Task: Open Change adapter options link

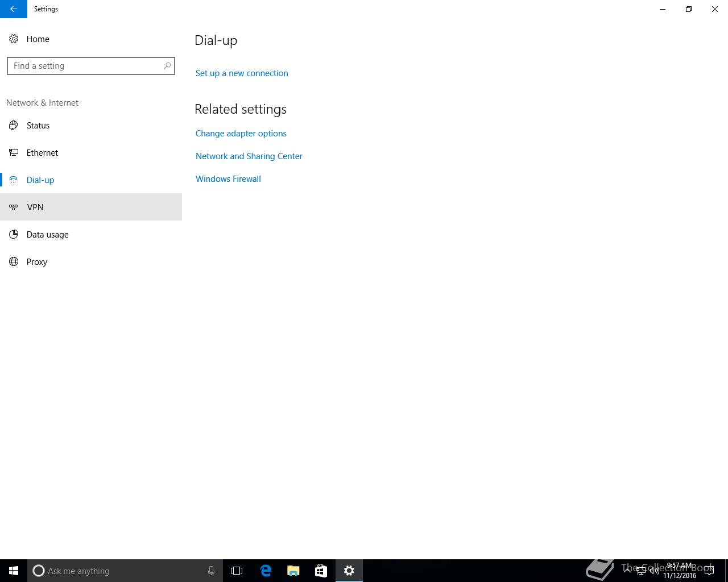Action: click(x=241, y=134)
